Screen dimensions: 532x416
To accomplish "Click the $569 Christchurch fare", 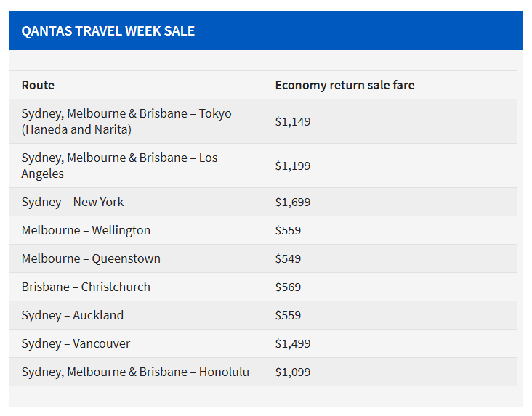I will pos(288,287).
